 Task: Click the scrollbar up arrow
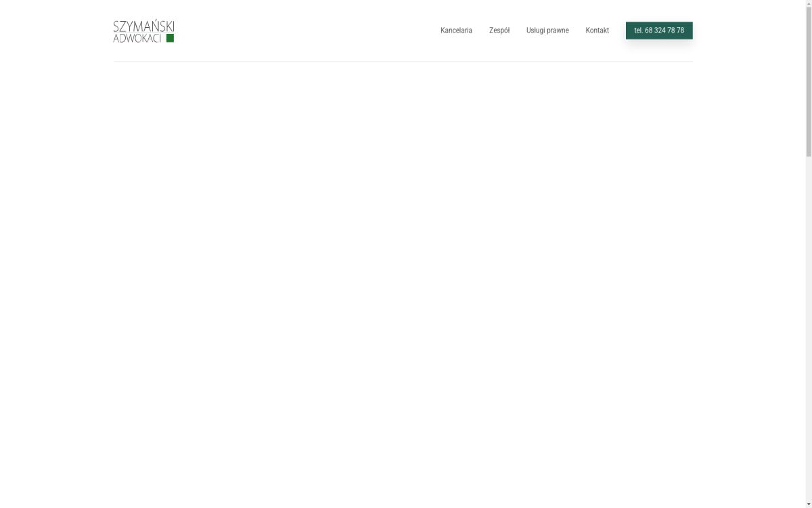click(808, 3)
